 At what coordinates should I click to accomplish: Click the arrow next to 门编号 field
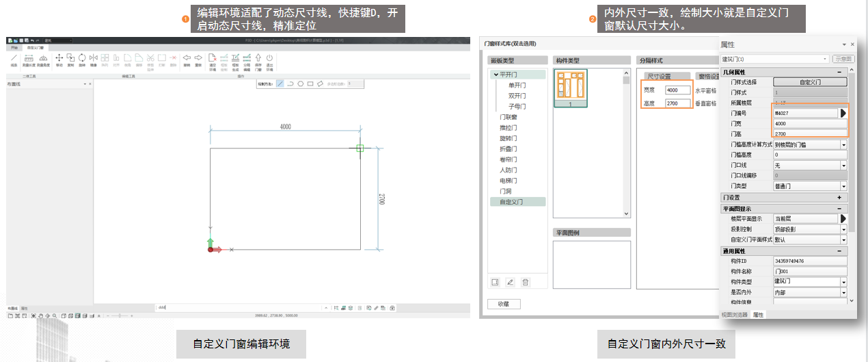pyautogui.click(x=843, y=113)
